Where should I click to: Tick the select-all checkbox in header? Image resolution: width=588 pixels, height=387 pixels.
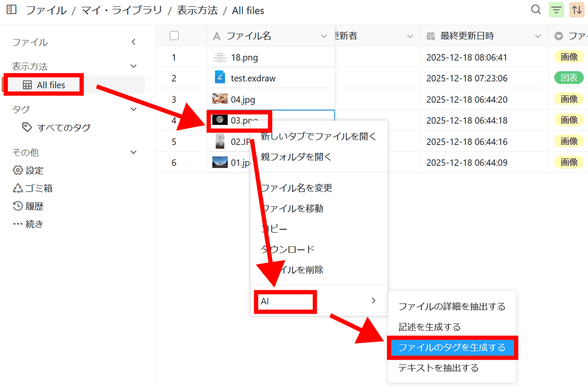coord(174,36)
